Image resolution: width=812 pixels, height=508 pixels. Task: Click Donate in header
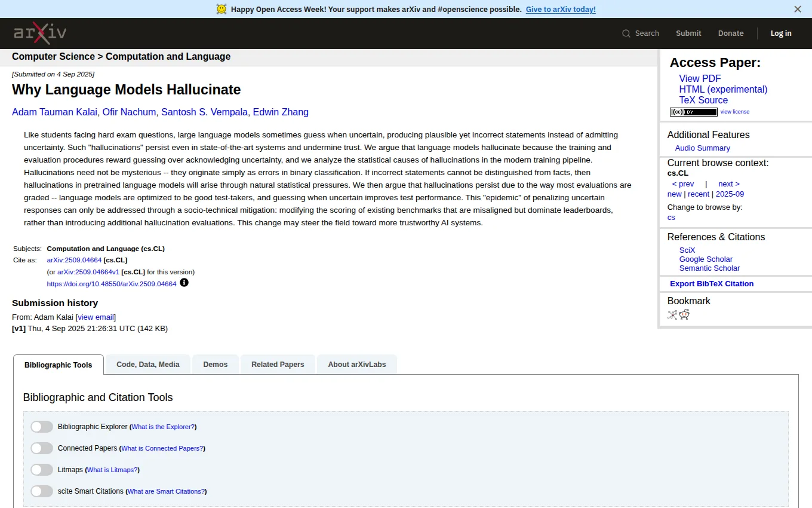tap(731, 33)
